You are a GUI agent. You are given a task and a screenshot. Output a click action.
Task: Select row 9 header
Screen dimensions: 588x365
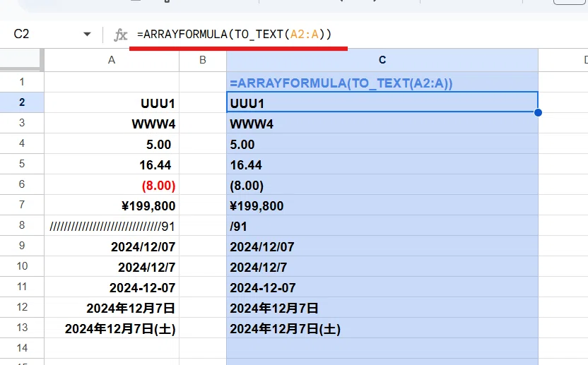[x=22, y=246]
